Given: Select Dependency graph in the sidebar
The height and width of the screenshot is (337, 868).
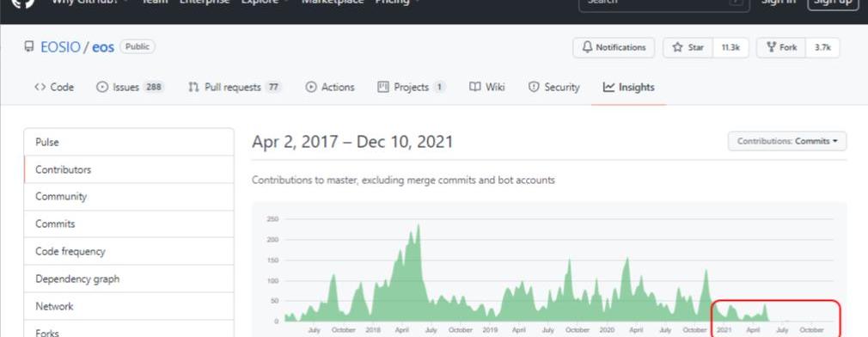Looking at the screenshot, I should pos(129,279).
